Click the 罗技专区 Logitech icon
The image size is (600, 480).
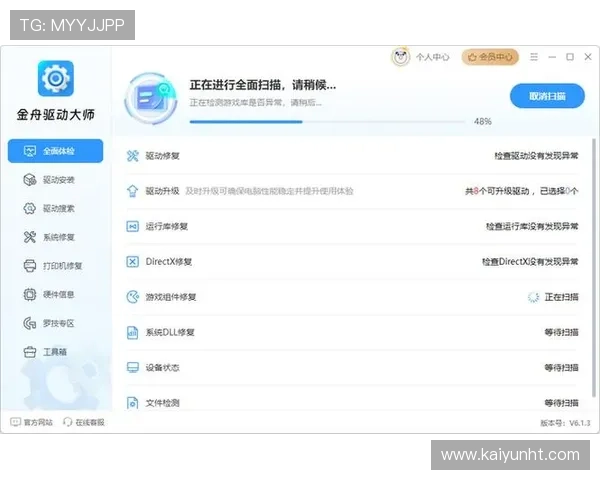coord(30,323)
